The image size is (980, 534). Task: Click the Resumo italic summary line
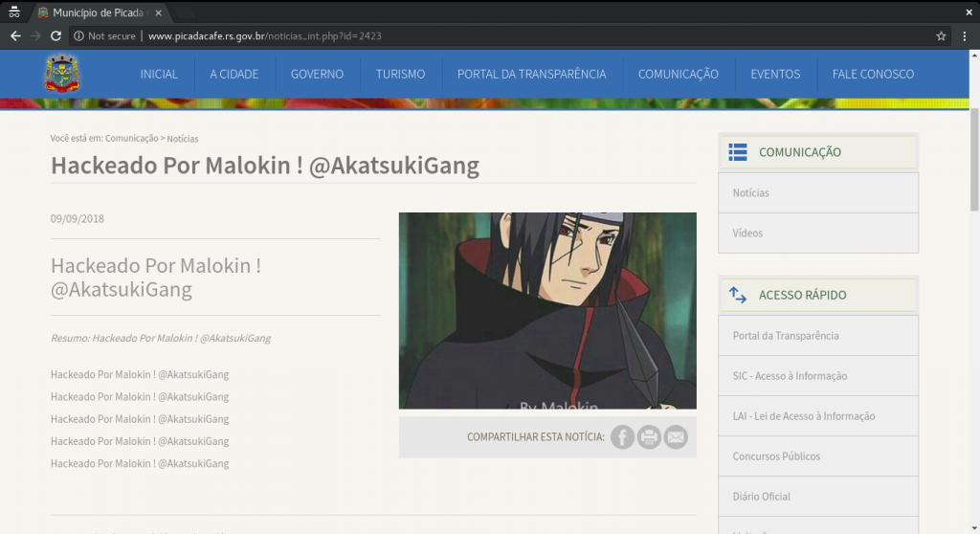161,338
